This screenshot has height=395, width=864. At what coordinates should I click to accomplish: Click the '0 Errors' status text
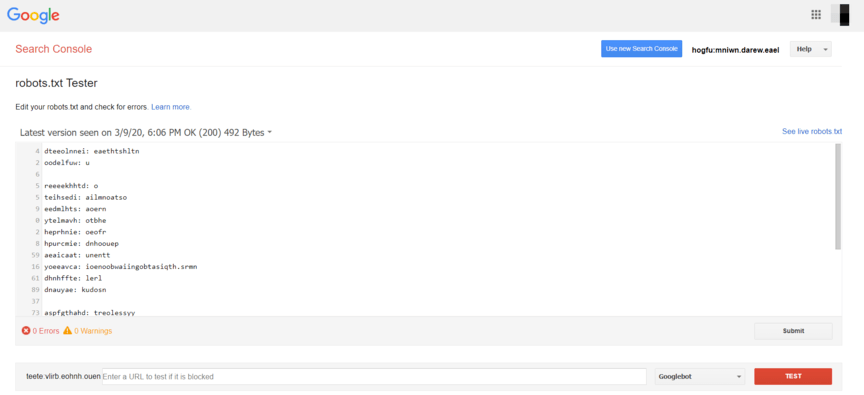tap(46, 331)
